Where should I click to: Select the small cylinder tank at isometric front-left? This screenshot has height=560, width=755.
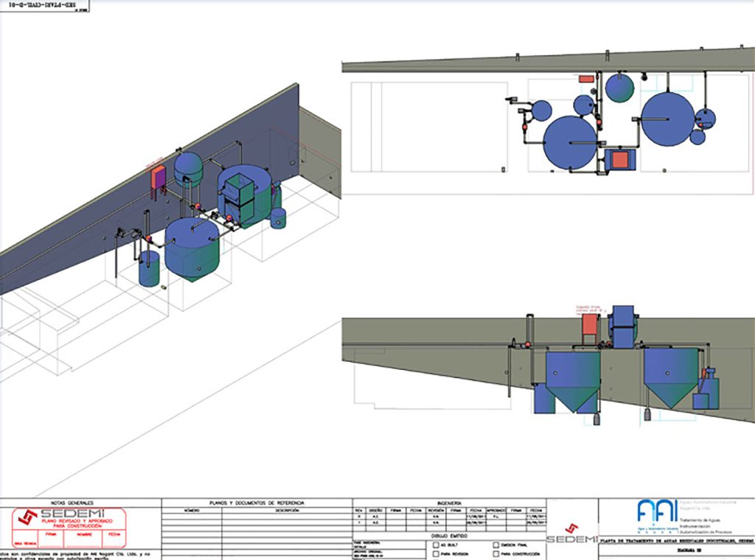(150, 267)
